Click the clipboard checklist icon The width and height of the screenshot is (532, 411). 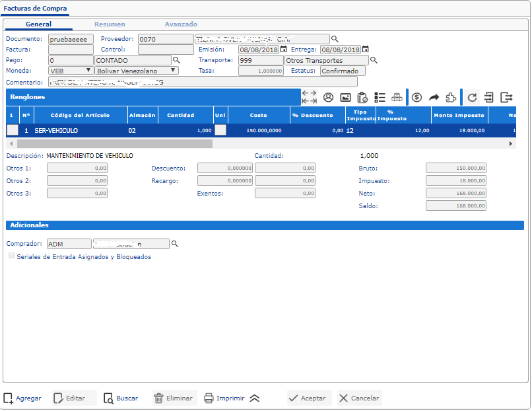[x=362, y=97]
